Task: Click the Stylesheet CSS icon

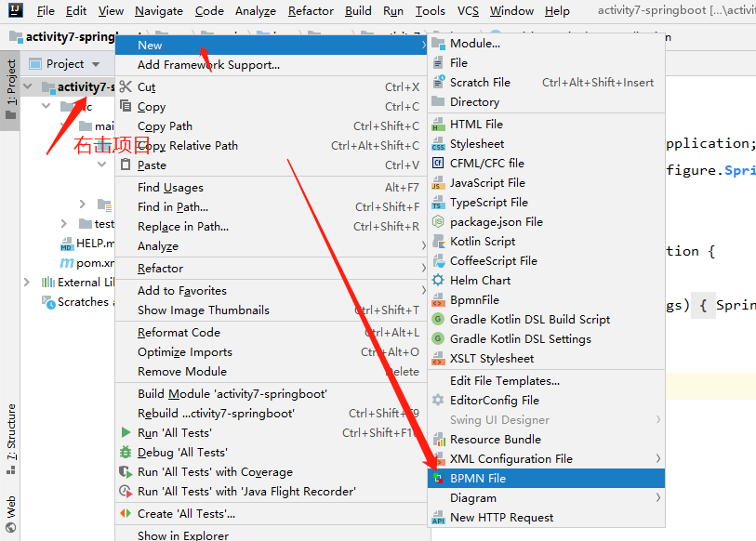Action: [x=438, y=144]
